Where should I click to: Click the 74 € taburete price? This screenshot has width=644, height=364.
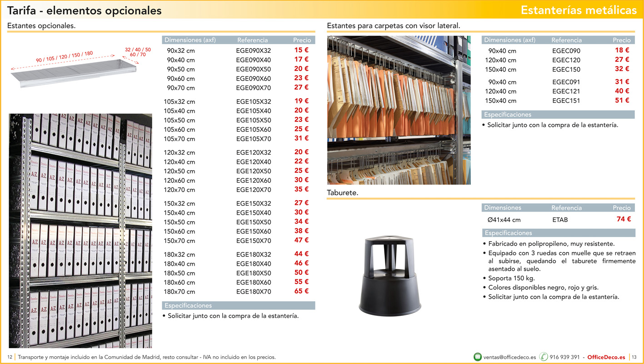pos(624,219)
